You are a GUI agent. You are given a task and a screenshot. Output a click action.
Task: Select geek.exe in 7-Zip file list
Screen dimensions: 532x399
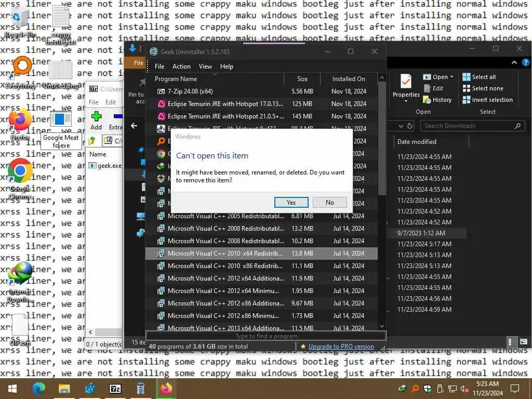tap(105, 166)
